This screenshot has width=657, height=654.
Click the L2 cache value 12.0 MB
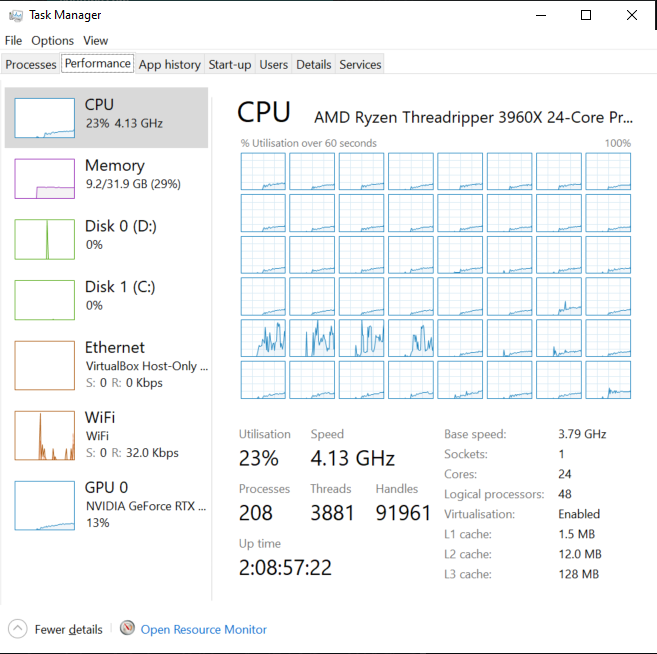pos(580,554)
